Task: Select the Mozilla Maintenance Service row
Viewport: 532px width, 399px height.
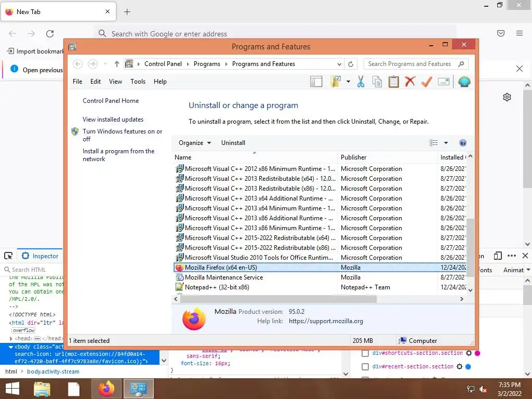Action: pos(320,277)
